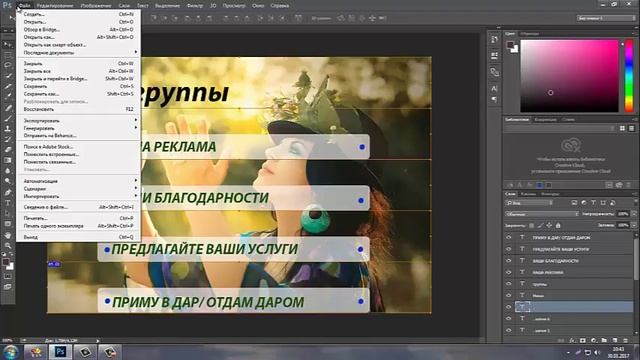Click the foreground color swatch in toolbox
The image size is (640, 360).
click(5, 262)
